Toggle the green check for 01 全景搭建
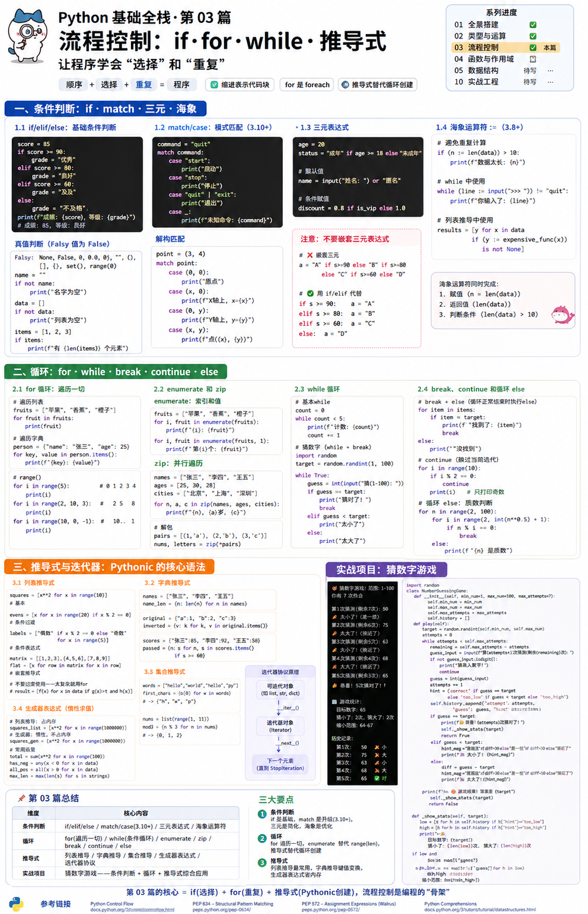 click(x=532, y=25)
